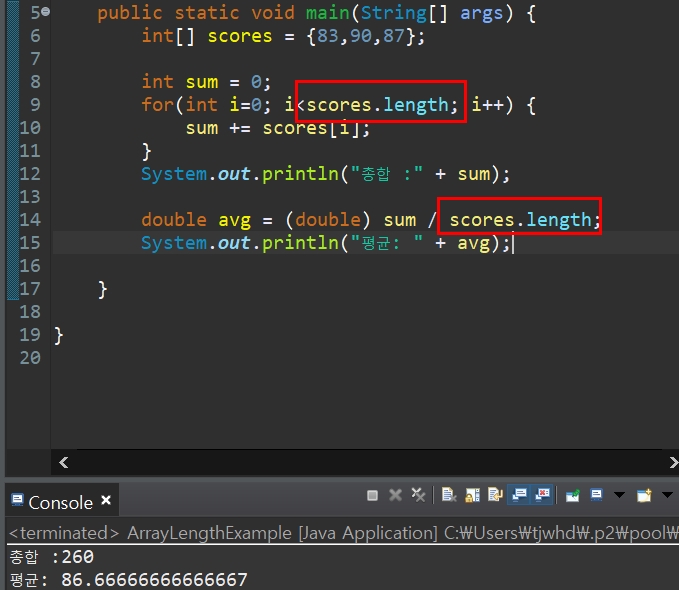This screenshot has height=590, width=679.
Task: Toggle Show Console When Standard Error Changes
Action: 542,495
